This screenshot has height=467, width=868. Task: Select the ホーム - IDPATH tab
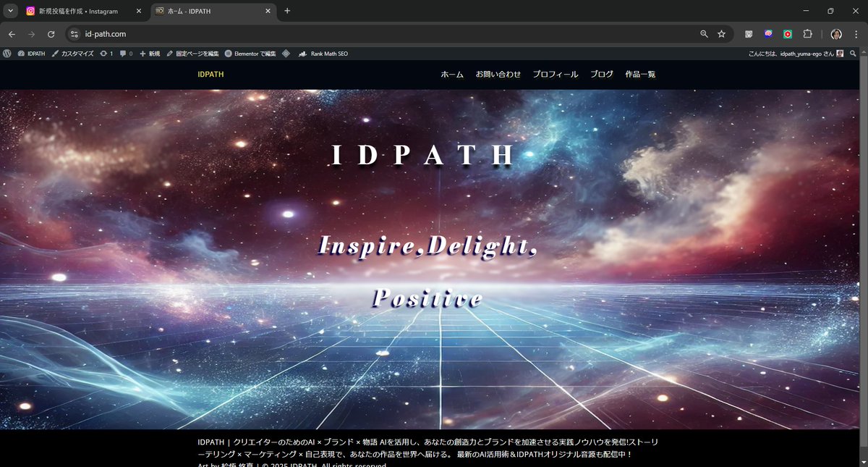click(x=214, y=11)
